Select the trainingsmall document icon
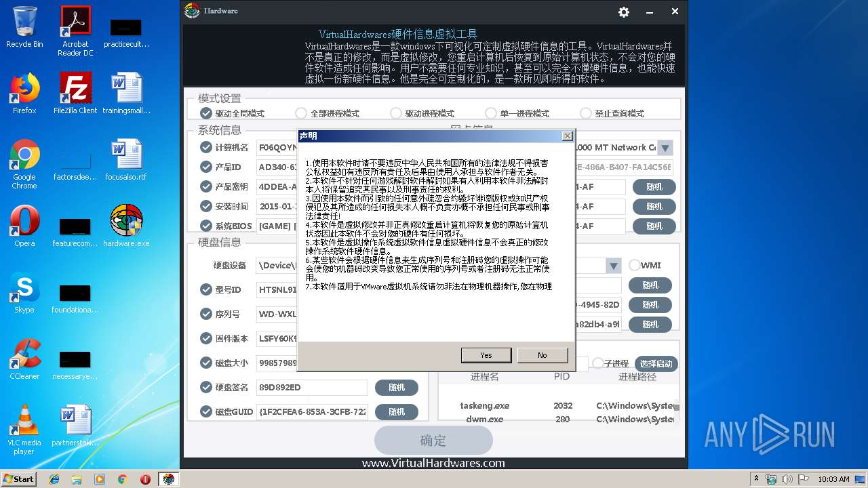 (x=126, y=94)
